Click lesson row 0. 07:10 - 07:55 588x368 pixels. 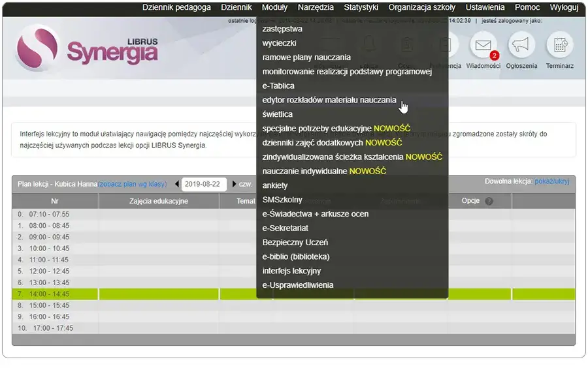pyautogui.click(x=293, y=214)
